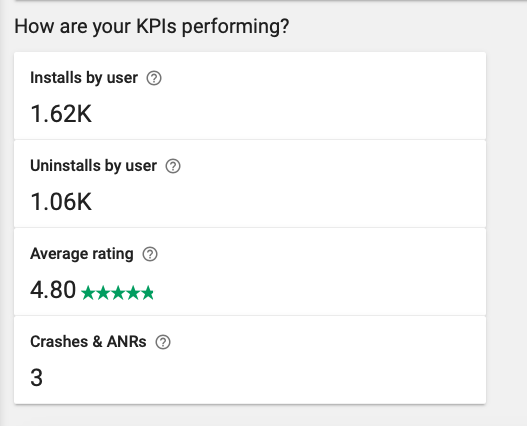Screen dimensions: 527x426
Task: Show help tooltip for Average rating
Action: (150, 254)
